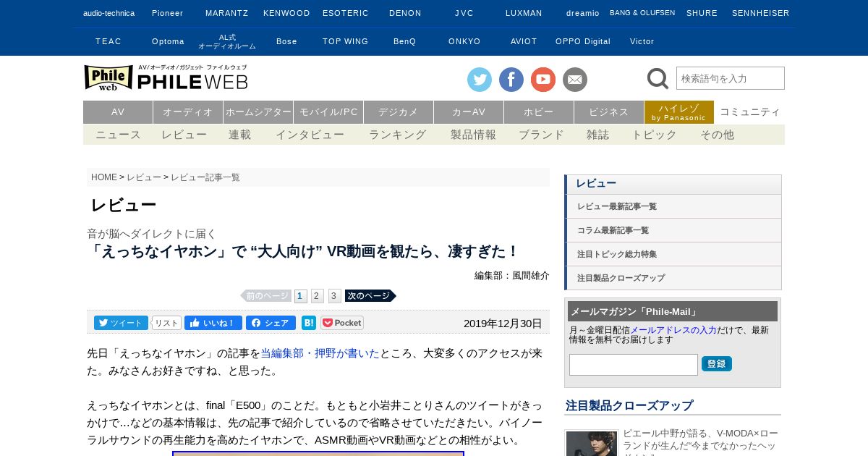Select 連載 in the sub menu
Viewport: 868px width, 456px height.
[x=240, y=135]
